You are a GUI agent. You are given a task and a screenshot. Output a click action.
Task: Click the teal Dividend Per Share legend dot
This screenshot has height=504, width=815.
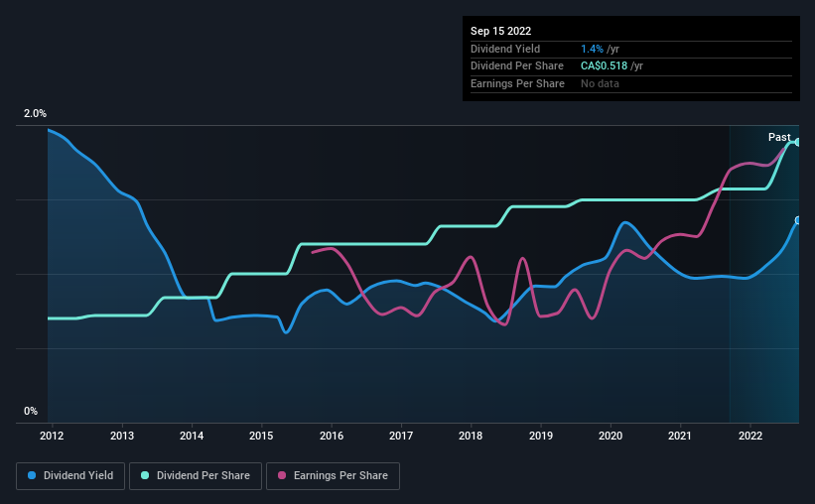pos(145,475)
